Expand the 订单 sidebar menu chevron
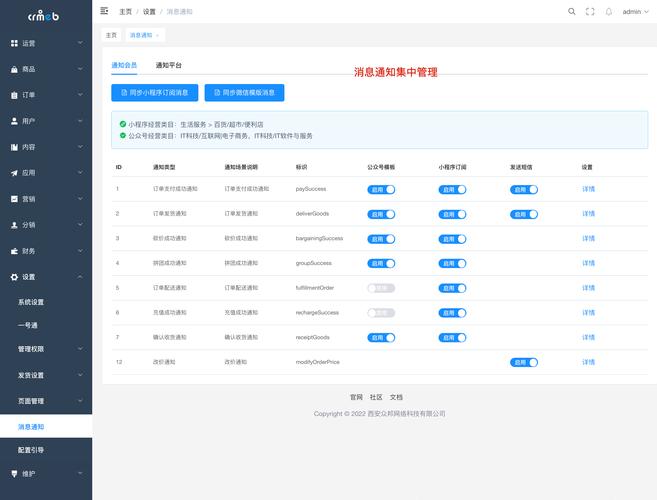The width and height of the screenshot is (657, 500). click(x=80, y=95)
